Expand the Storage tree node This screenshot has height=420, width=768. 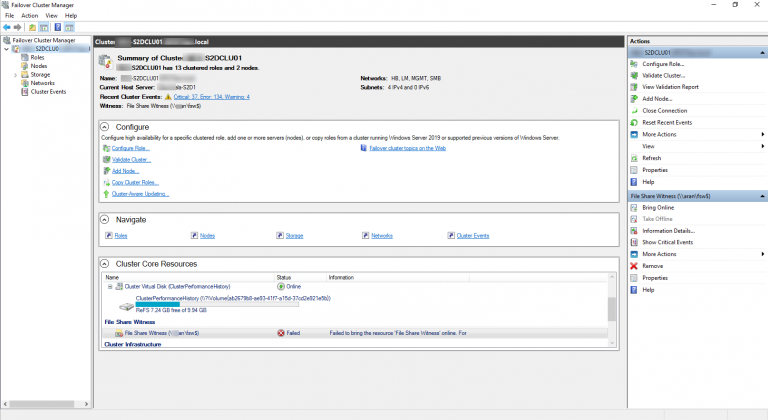point(16,75)
